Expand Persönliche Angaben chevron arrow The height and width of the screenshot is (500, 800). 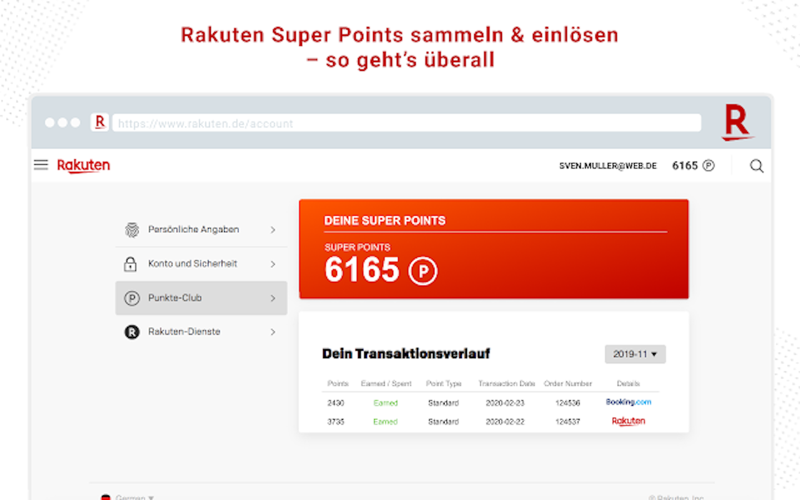[273, 230]
